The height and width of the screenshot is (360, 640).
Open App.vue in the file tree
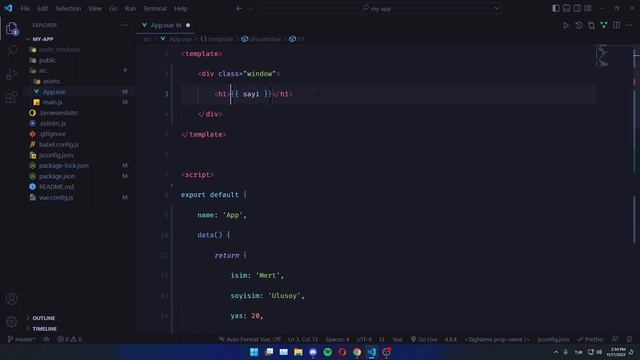54,92
